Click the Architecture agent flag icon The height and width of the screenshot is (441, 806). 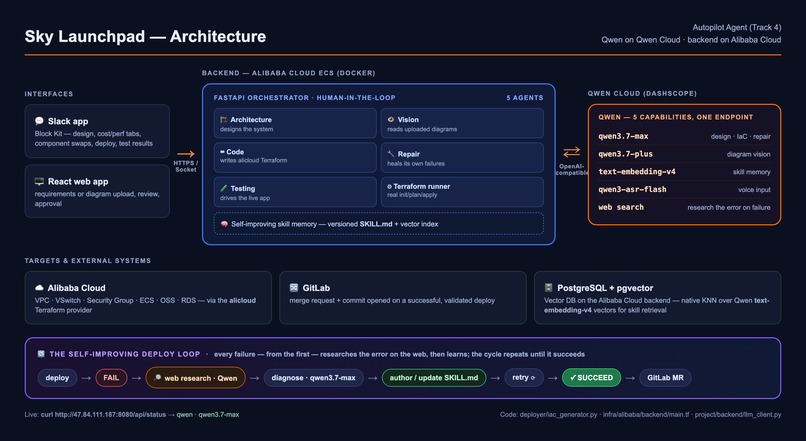click(224, 119)
